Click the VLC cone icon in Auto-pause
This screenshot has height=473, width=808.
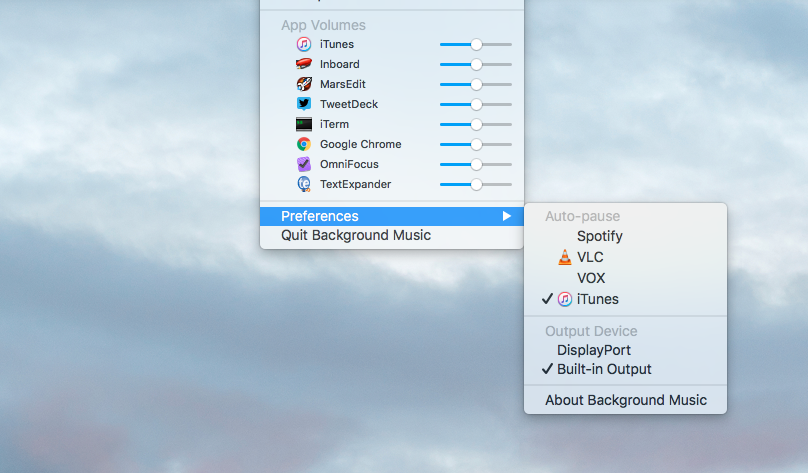(x=565, y=257)
